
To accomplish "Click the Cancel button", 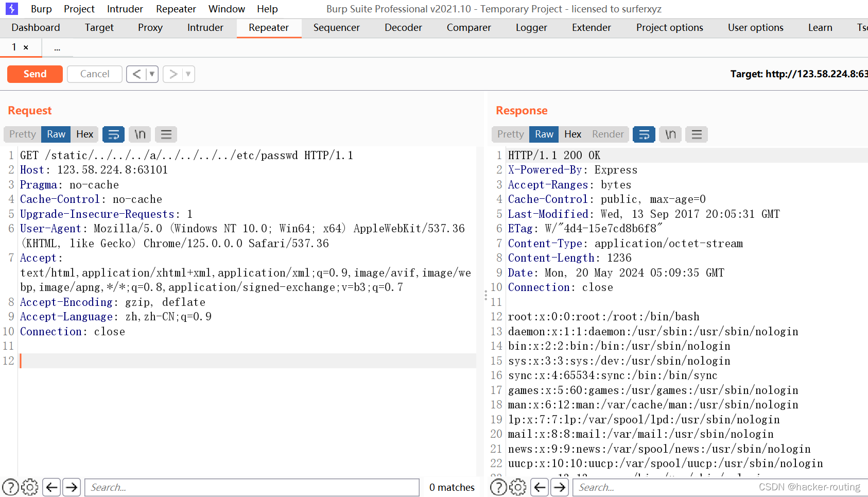I will [94, 74].
